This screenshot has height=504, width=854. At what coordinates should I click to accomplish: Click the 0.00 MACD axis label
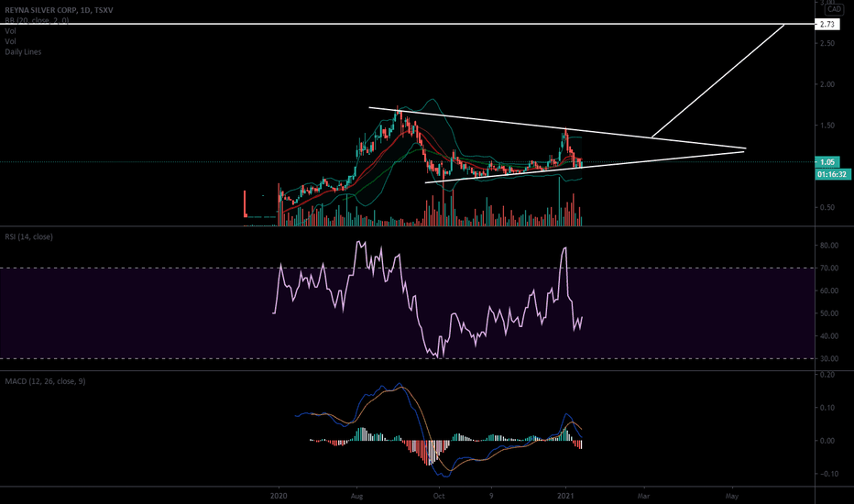point(827,441)
